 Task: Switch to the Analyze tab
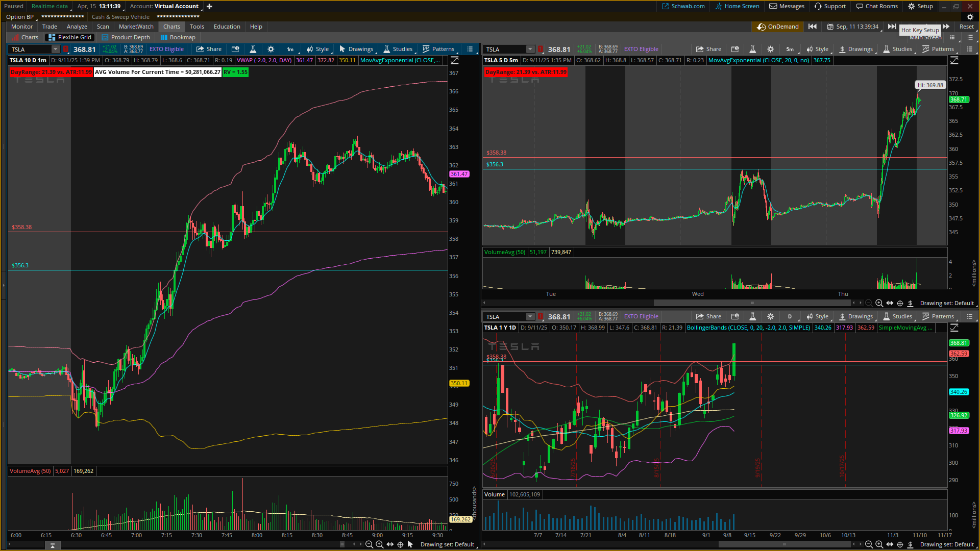tap(77, 27)
